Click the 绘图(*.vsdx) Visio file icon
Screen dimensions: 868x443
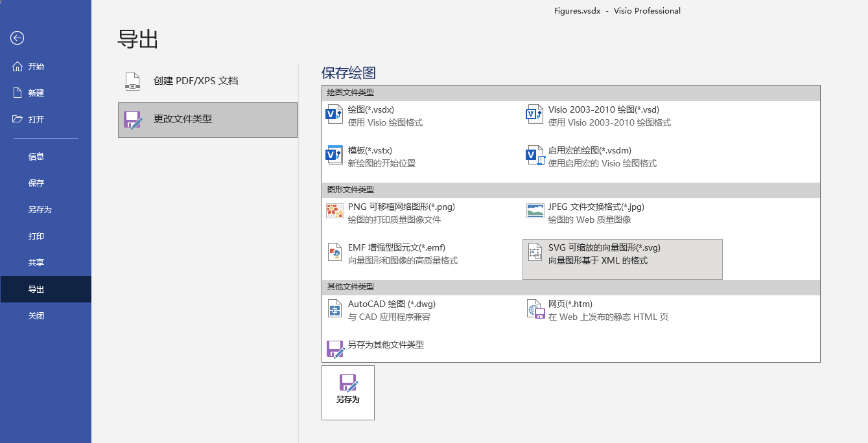(334, 115)
